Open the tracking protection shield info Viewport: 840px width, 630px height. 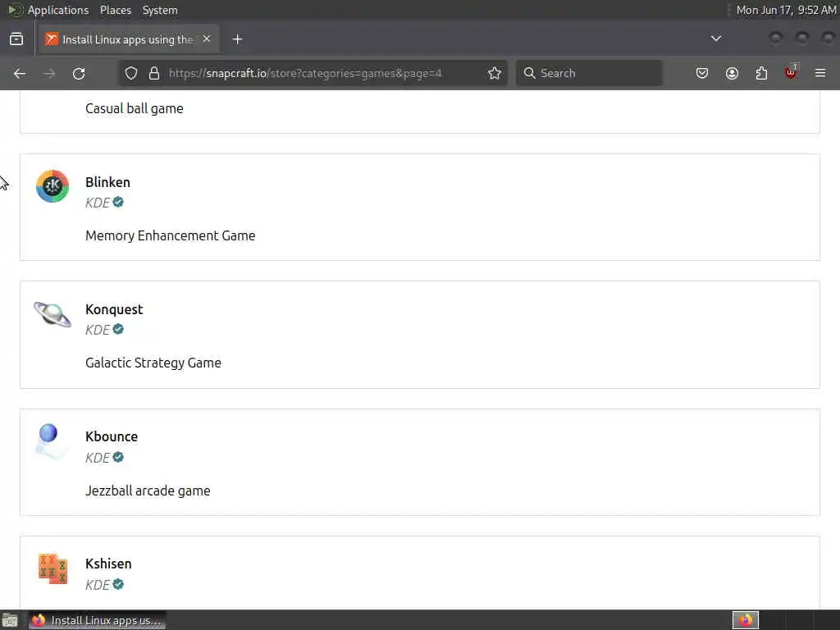click(x=131, y=73)
